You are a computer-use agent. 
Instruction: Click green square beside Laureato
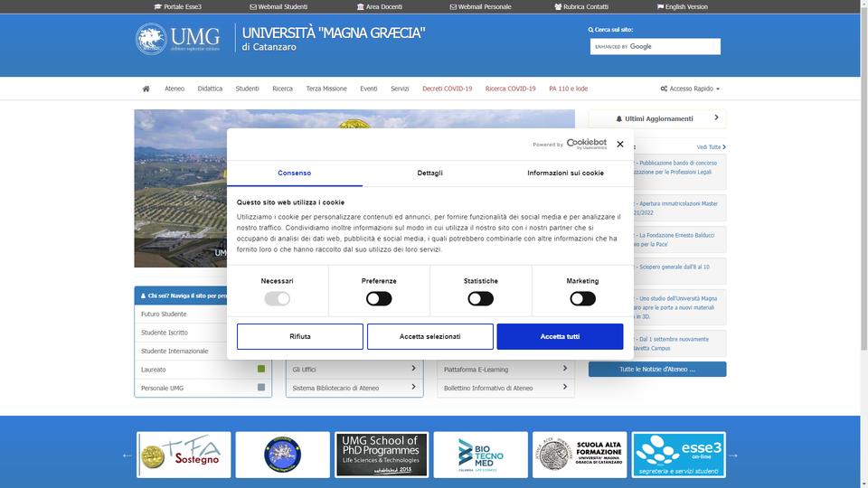pos(261,369)
